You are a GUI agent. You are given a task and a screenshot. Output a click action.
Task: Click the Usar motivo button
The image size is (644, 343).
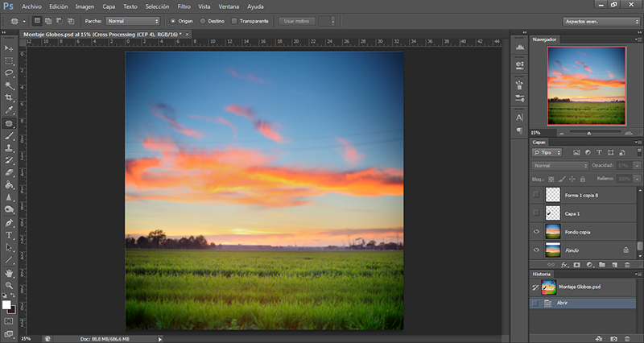(x=296, y=21)
